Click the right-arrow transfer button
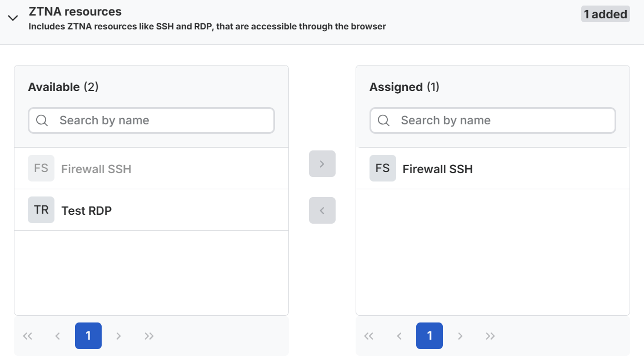 322,163
